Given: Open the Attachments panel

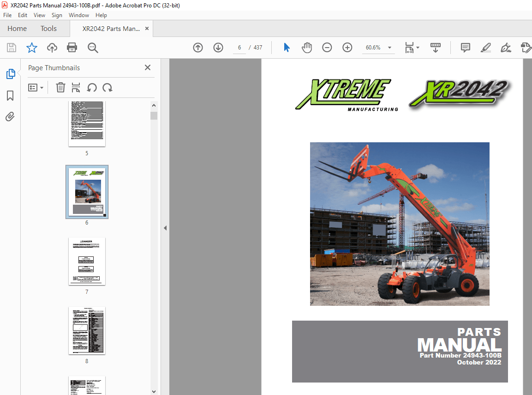Looking at the screenshot, I should pos(10,116).
